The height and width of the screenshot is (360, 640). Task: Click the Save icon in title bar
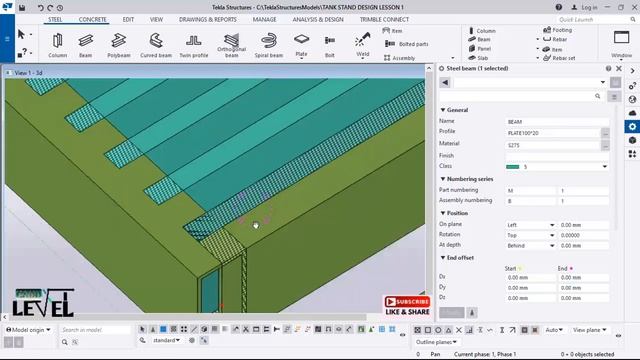click(x=22, y=7)
